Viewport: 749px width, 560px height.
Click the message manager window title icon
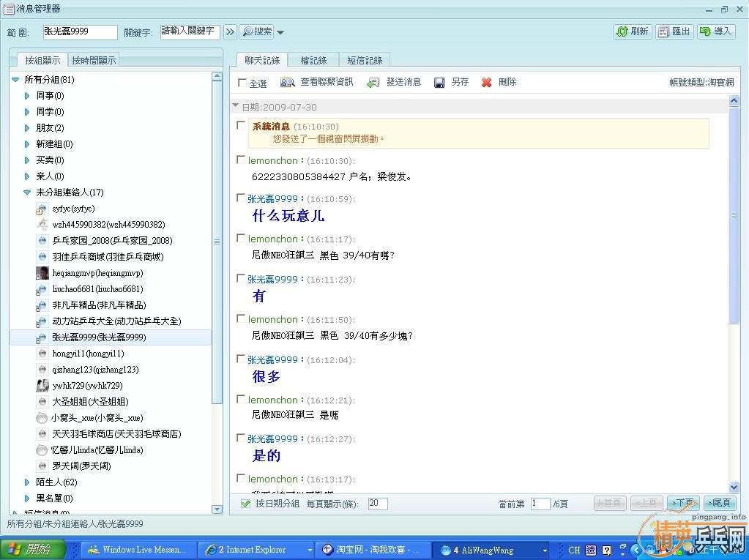click(x=8, y=8)
